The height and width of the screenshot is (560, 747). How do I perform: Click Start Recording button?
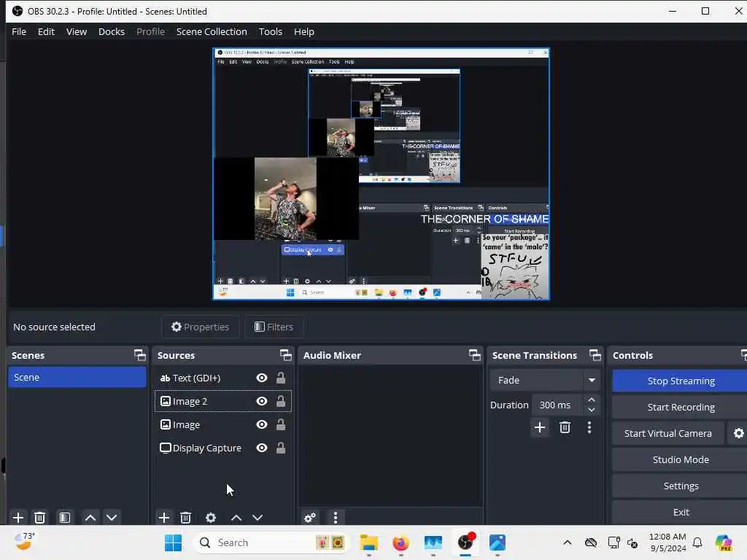tap(681, 407)
